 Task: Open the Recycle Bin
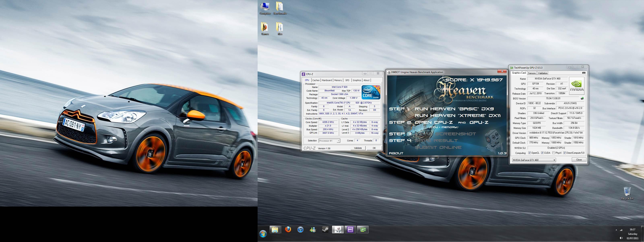(x=627, y=193)
